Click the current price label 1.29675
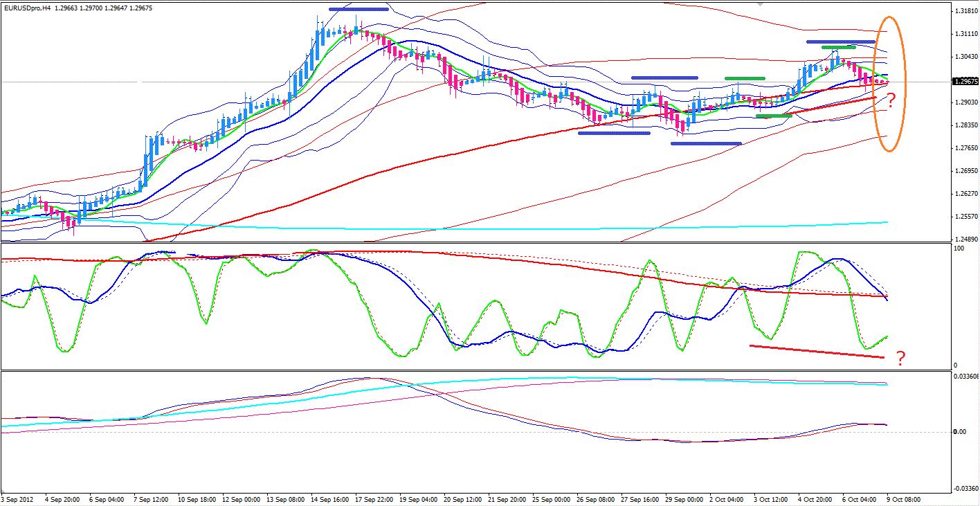 (965, 82)
